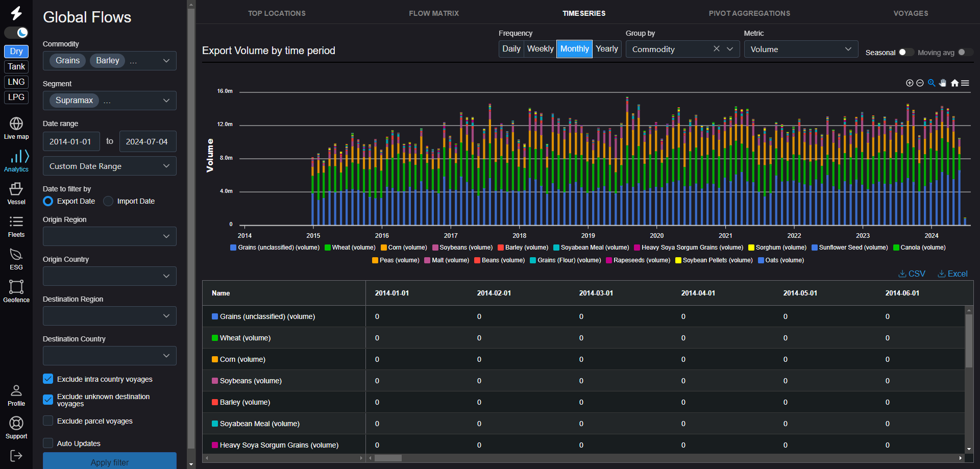
Task: Uncheck Exclude unknown destination voyages
Action: tap(48, 400)
